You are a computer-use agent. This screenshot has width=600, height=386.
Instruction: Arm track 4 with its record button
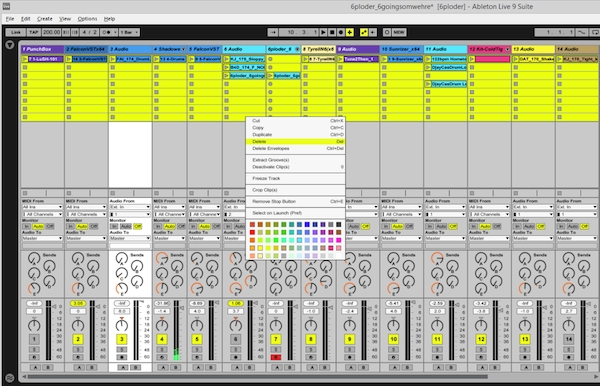[162, 357]
